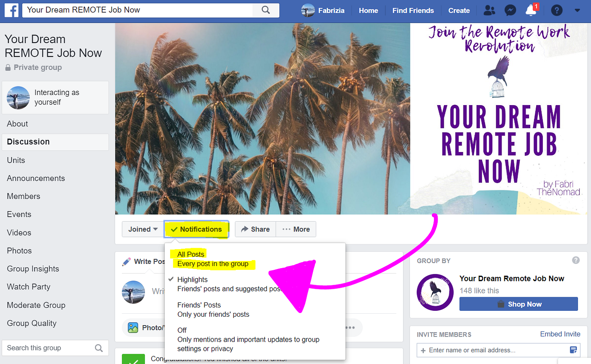Click Create in the top bar
Screen dimensions: 591x364
(x=459, y=11)
